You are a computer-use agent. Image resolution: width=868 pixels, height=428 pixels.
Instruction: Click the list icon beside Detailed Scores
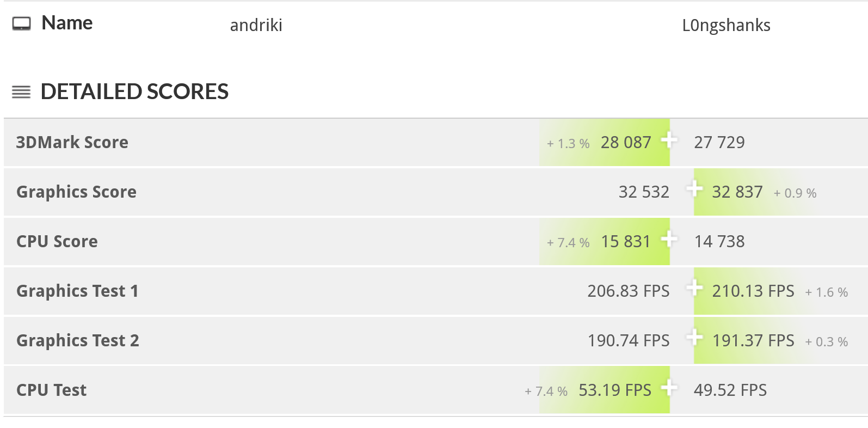[x=21, y=92]
